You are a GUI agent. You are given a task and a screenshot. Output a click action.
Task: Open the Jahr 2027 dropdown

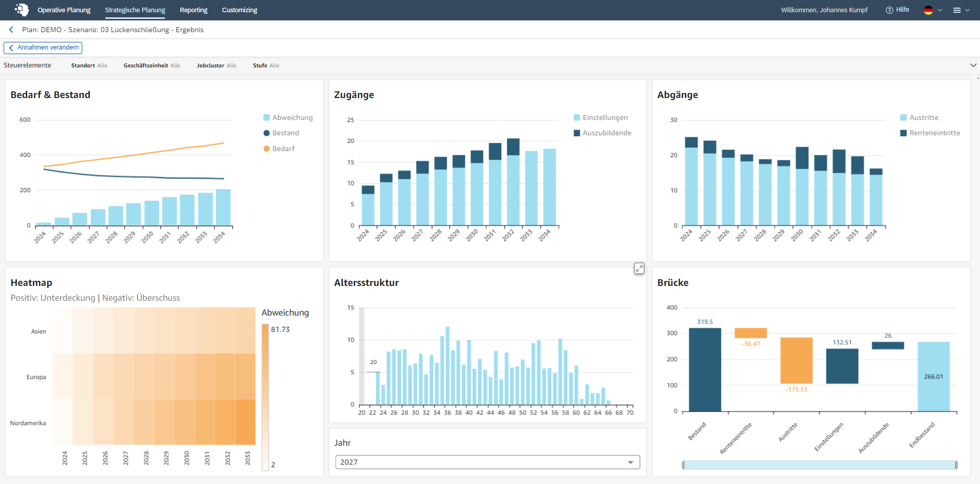pyautogui.click(x=487, y=462)
